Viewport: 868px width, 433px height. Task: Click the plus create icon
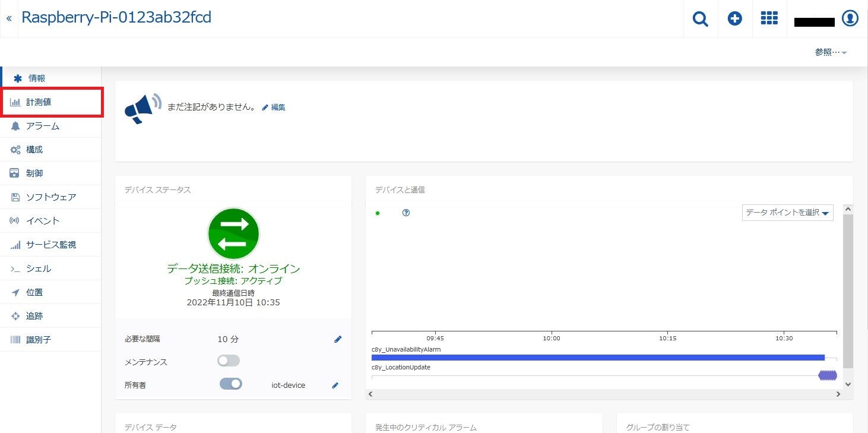point(735,19)
